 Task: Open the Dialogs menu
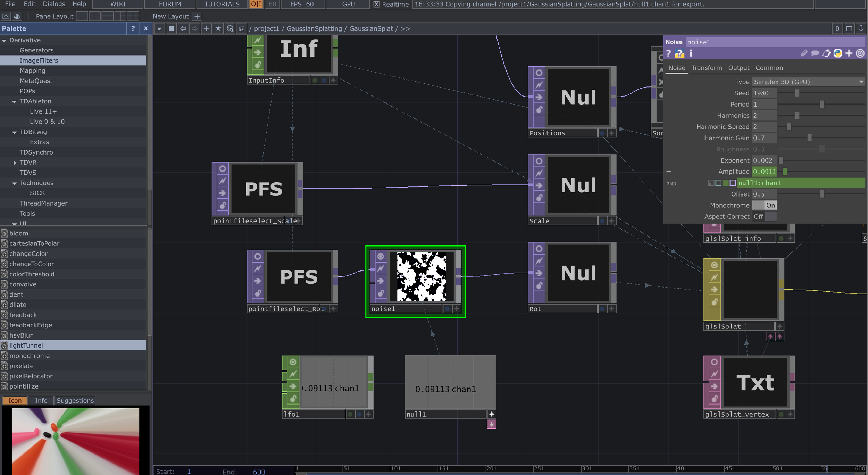click(x=54, y=4)
